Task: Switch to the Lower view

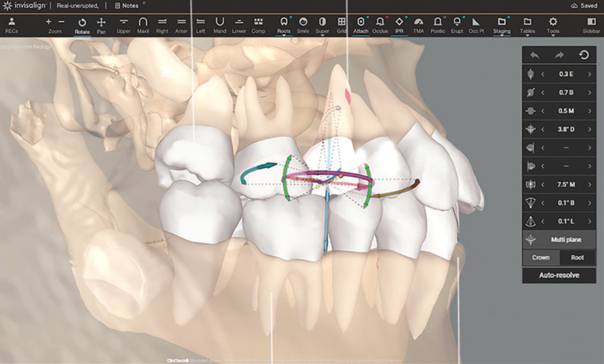Action: (x=239, y=25)
